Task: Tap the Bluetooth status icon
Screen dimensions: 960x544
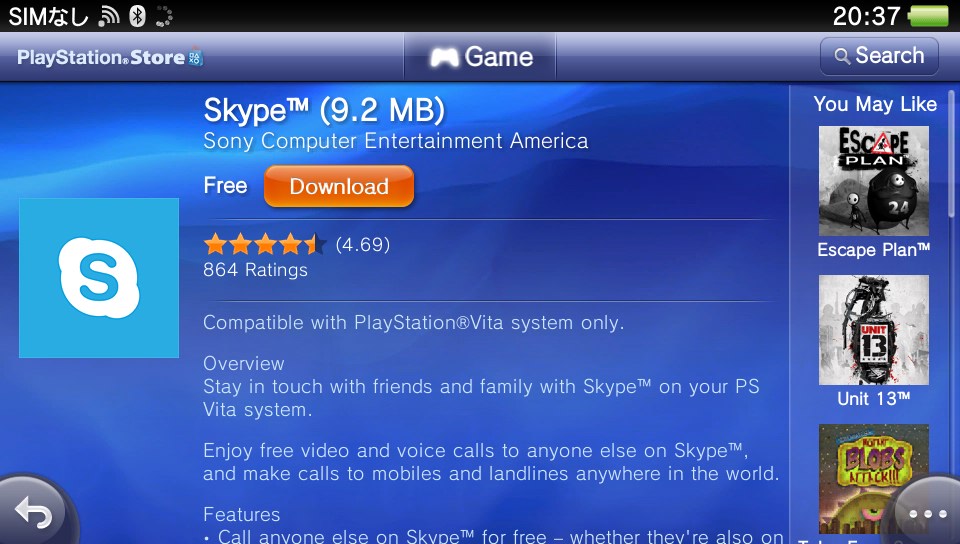Action: pyautogui.click(x=137, y=16)
